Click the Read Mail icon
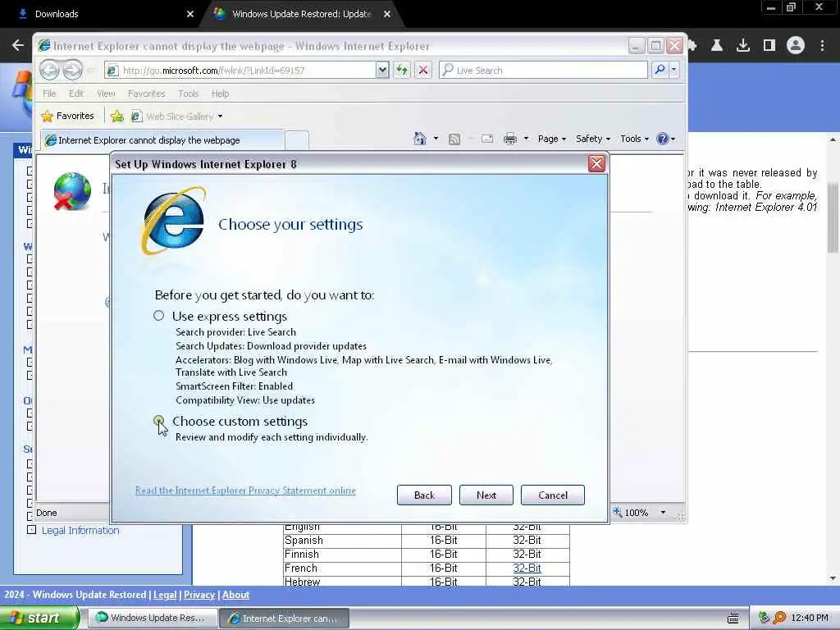This screenshot has height=630, width=840. click(x=487, y=139)
